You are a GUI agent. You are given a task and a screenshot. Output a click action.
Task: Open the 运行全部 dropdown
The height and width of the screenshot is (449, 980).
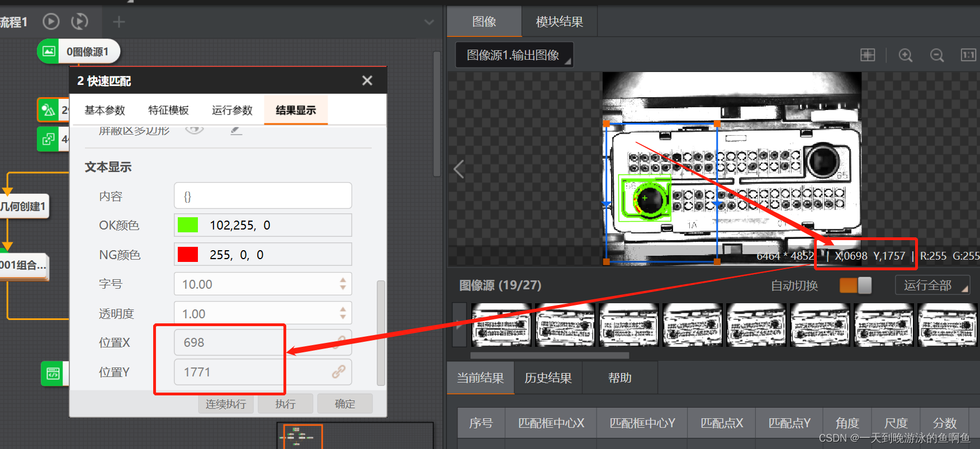point(932,285)
